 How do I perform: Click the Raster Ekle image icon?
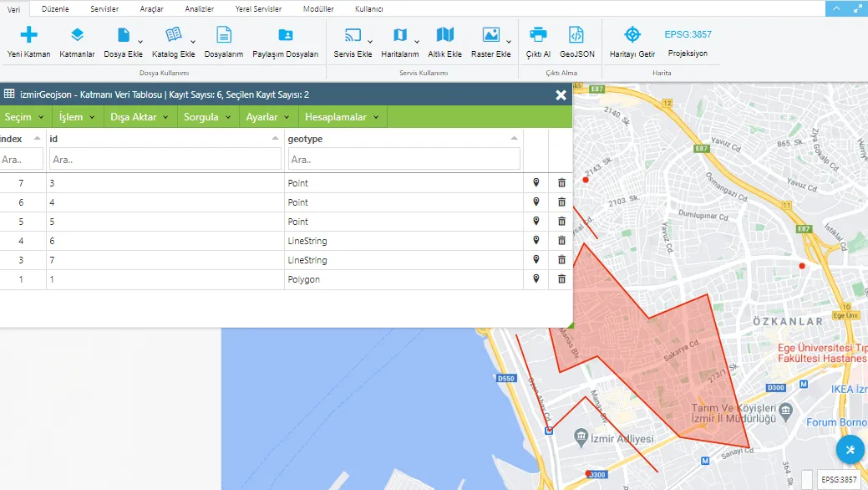(490, 35)
